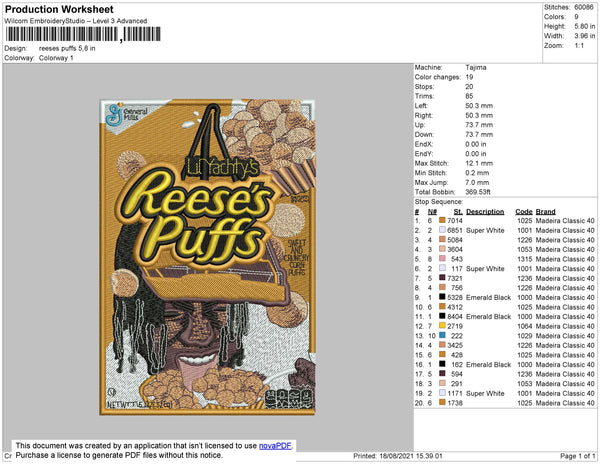Select the 'Wilcom EmbroideryStudio – Level 3 Advanced' line
The width and height of the screenshot is (600, 464).
(x=76, y=21)
